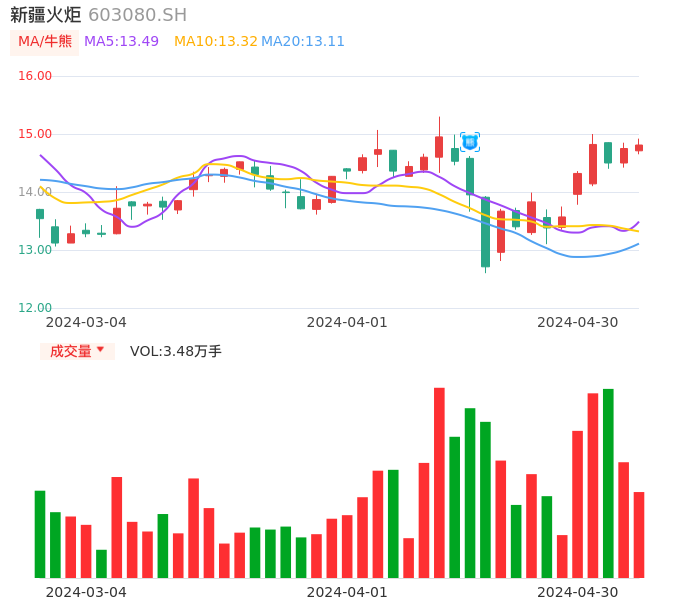686x606 pixels.
Task: Click the MA/牛熊 indicator button
Action: 44,42
